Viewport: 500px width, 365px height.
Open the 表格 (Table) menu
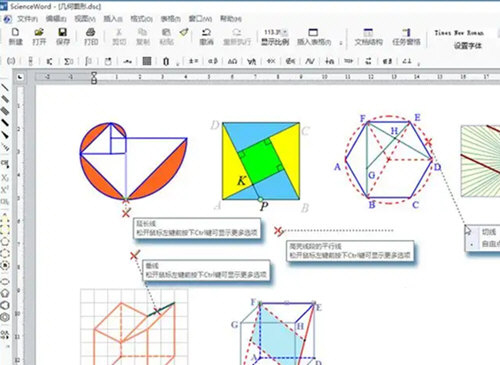170,19
